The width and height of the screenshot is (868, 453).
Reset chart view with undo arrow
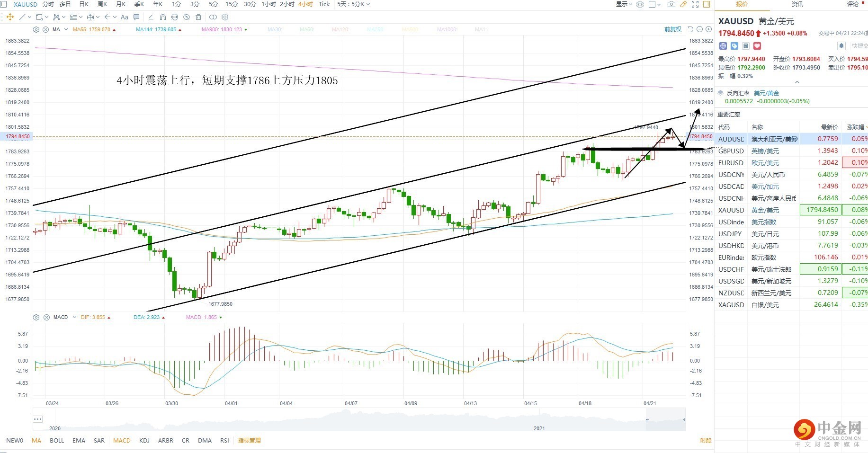(690, 29)
